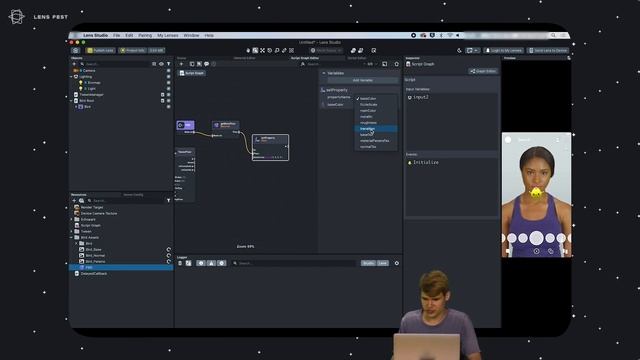Select the DelayedCallback resource
This screenshot has height=360, width=640.
pyautogui.click(x=93, y=273)
